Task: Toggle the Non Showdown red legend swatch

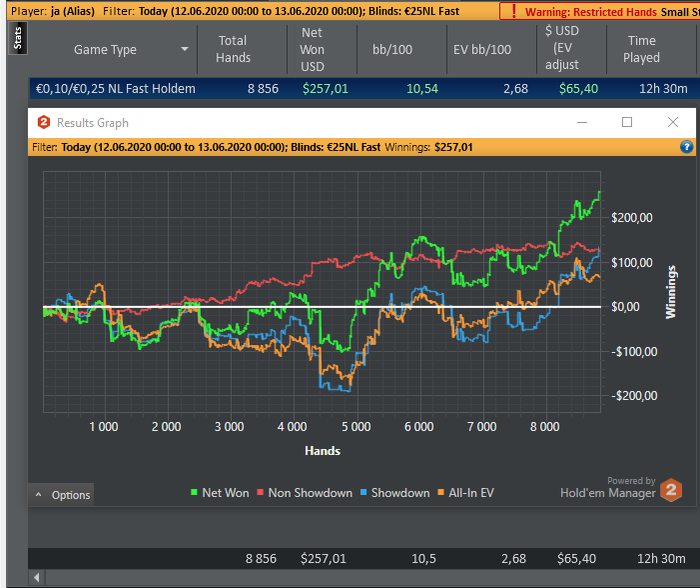Action: [x=260, y=492]
